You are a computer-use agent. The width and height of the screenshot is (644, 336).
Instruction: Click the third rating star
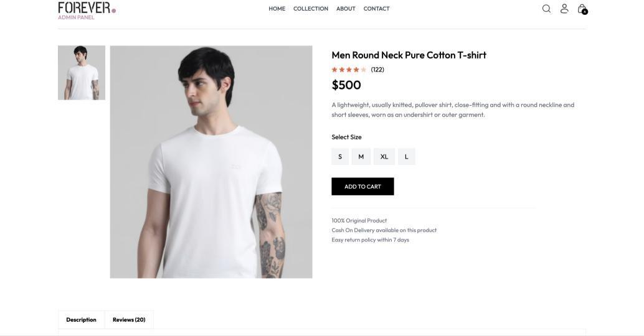pyautogui.click(x=349, y=70)
